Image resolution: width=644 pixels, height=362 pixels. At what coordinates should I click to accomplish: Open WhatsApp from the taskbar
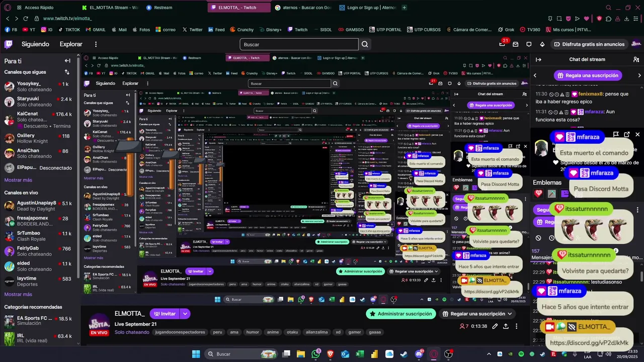316,354
